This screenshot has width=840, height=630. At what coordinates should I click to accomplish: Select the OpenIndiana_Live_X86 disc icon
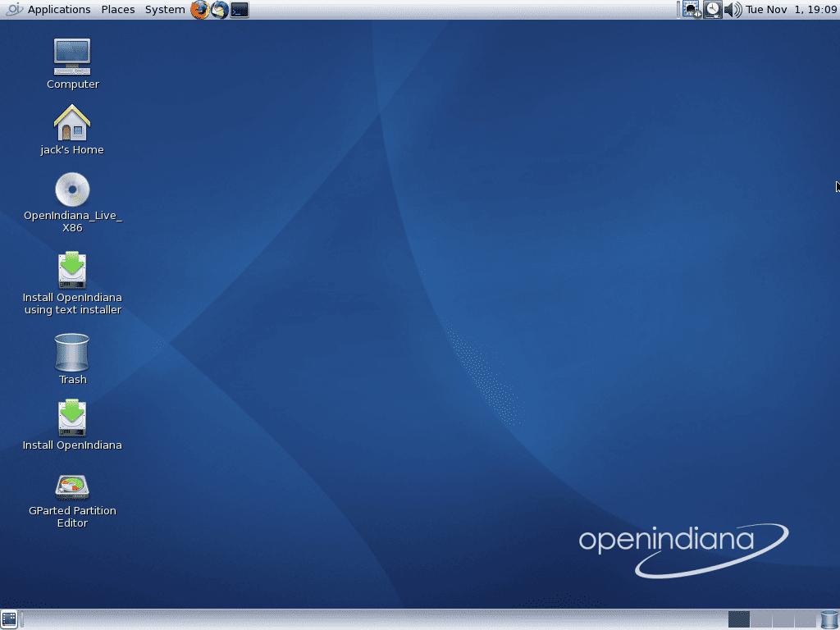(x=72, y=189)
